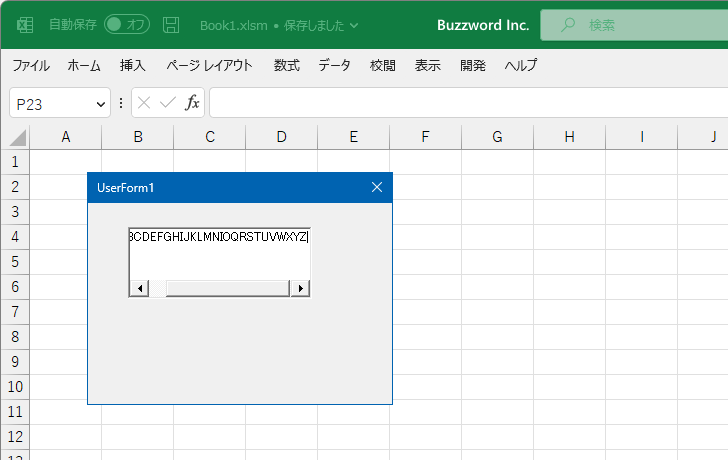This screenshot has height=460, width=728.
Task: Click the Save floppy disk icon
Action: coord(171,24)
